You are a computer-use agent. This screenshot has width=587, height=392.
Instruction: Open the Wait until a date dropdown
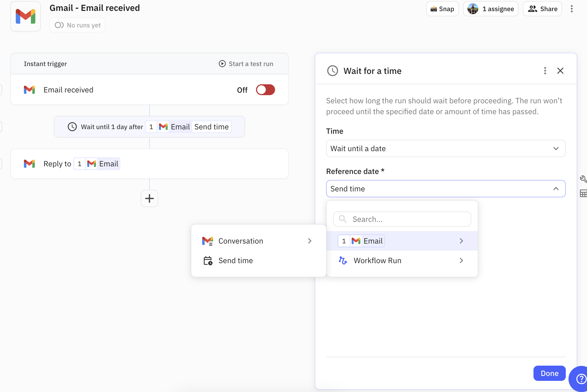click(x=445, y=148)
